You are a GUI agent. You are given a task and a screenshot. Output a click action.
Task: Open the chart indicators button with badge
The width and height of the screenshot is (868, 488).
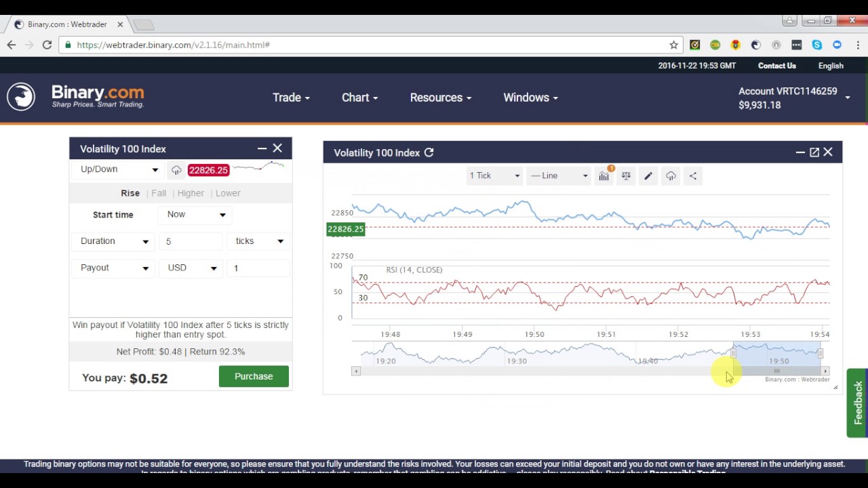pos(604,176)
